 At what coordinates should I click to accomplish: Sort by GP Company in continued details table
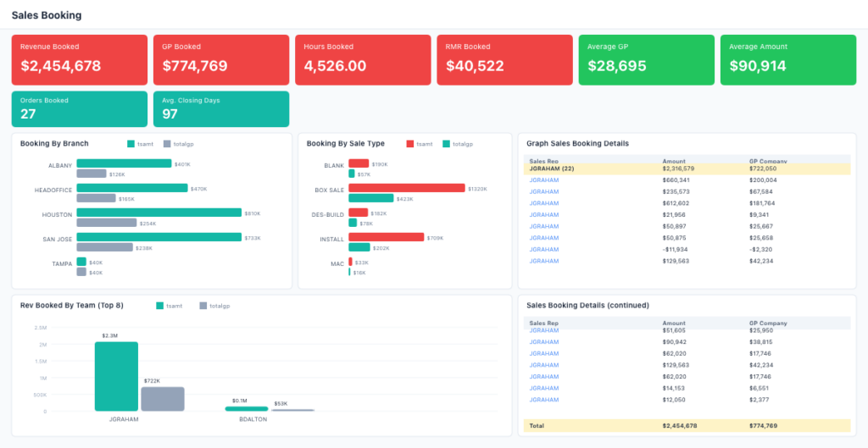point(768,323)
